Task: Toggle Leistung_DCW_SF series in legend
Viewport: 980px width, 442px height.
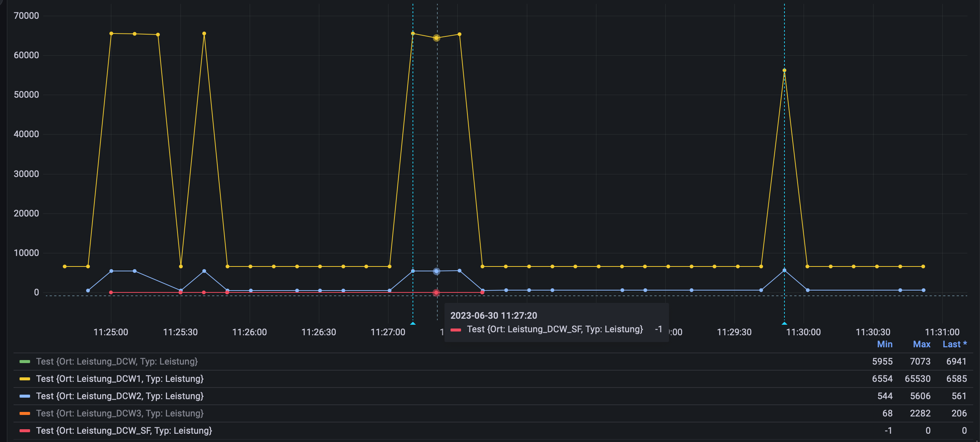Action: tap(124, 431)
